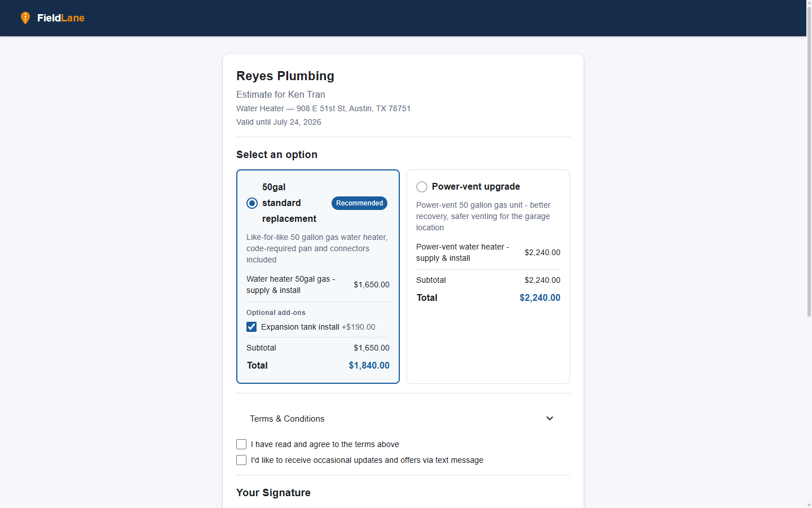Screen dimensions: 812x508
Task: Click the $1,840.00 total amount
Action: click(x=369, y=365)
